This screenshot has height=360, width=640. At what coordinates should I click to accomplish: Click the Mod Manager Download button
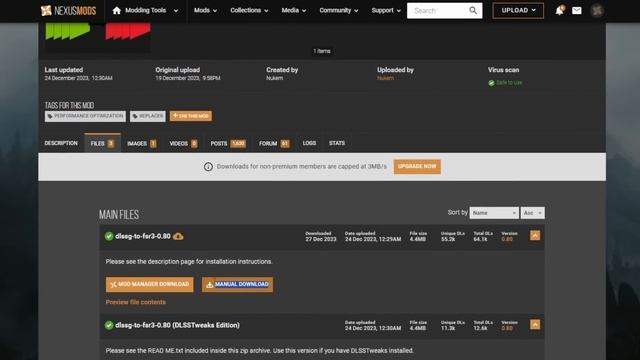coord(149,284)
